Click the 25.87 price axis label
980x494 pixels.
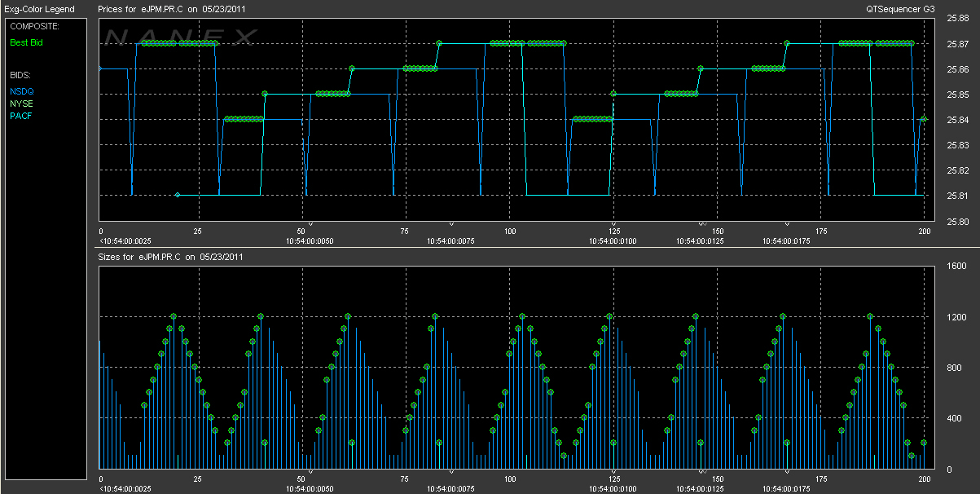coord(956,44)
